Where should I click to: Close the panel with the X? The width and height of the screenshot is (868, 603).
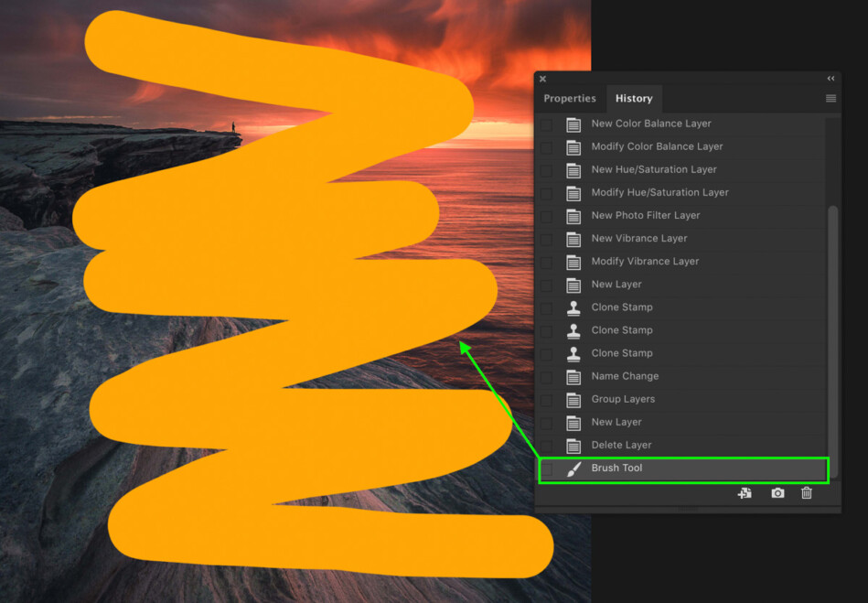[542, 79]
